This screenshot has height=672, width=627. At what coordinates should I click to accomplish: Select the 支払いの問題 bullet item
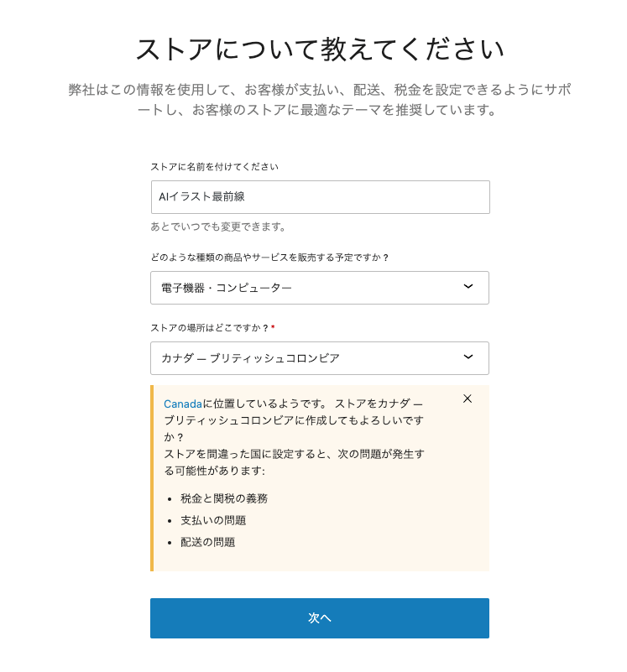coord(213,520)
